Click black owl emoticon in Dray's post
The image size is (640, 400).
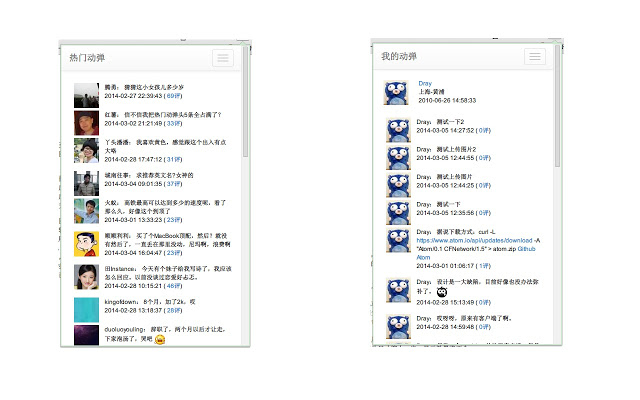click(x=442, y=292)
